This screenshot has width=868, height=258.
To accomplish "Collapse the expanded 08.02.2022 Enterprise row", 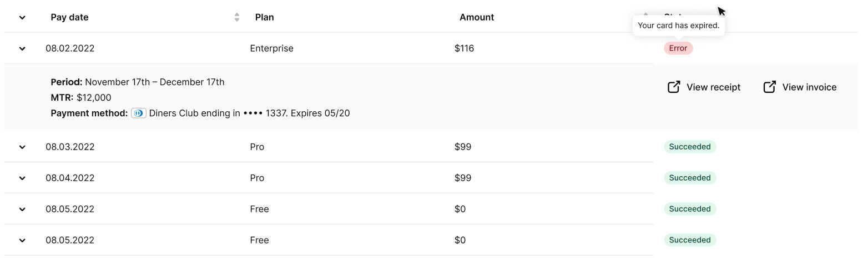I will [x=22, y=48].
